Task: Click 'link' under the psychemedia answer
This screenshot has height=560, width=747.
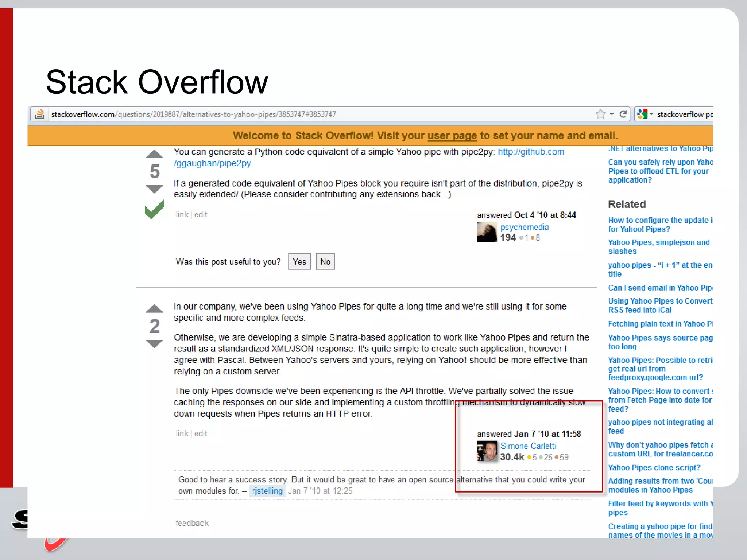Action: pos(182,214)
